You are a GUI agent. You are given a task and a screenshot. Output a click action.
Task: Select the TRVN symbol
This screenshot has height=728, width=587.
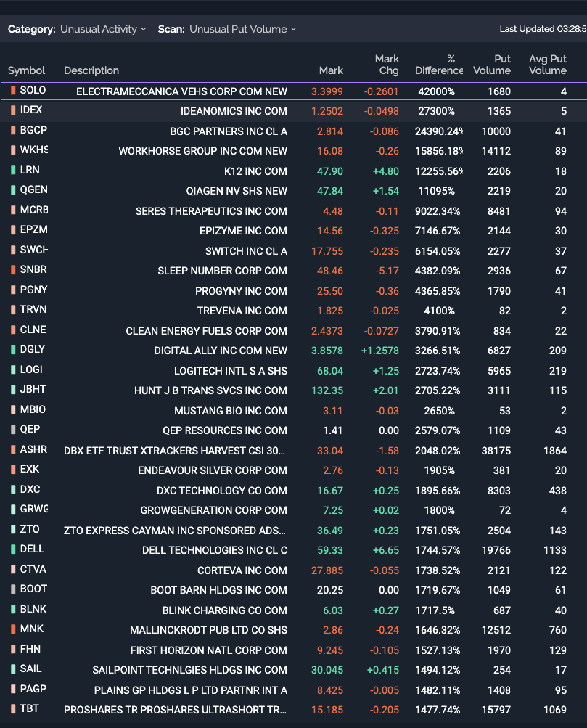33,310
